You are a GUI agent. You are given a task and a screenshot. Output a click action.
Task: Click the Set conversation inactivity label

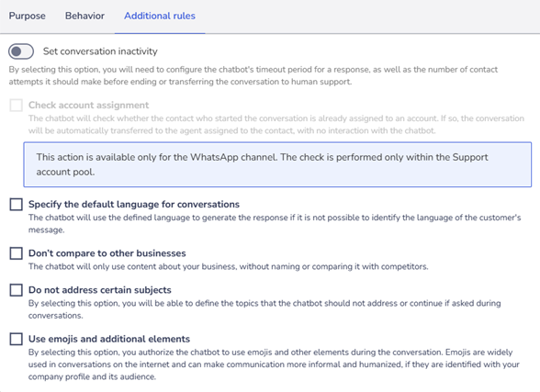pyautogui.click(x=100, y=51)
